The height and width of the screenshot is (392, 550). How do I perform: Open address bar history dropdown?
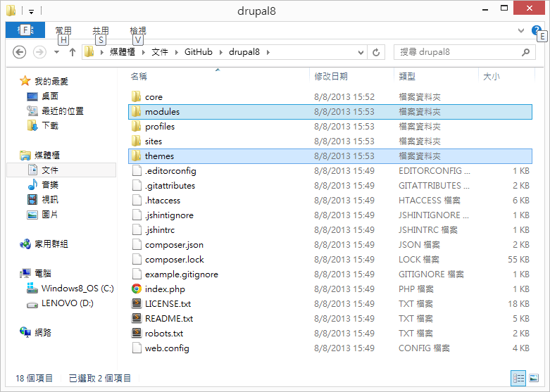362,52
